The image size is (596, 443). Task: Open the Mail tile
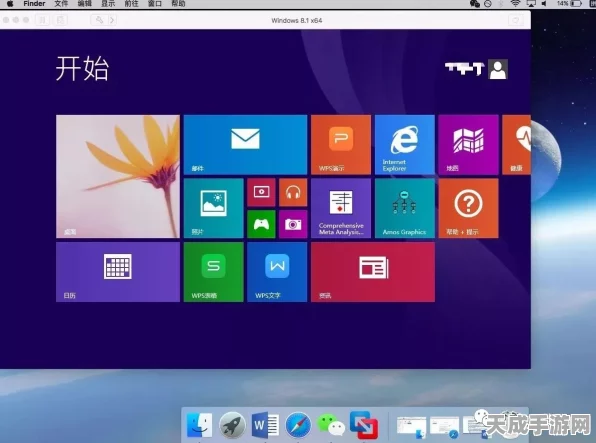(x=245, y=144)
